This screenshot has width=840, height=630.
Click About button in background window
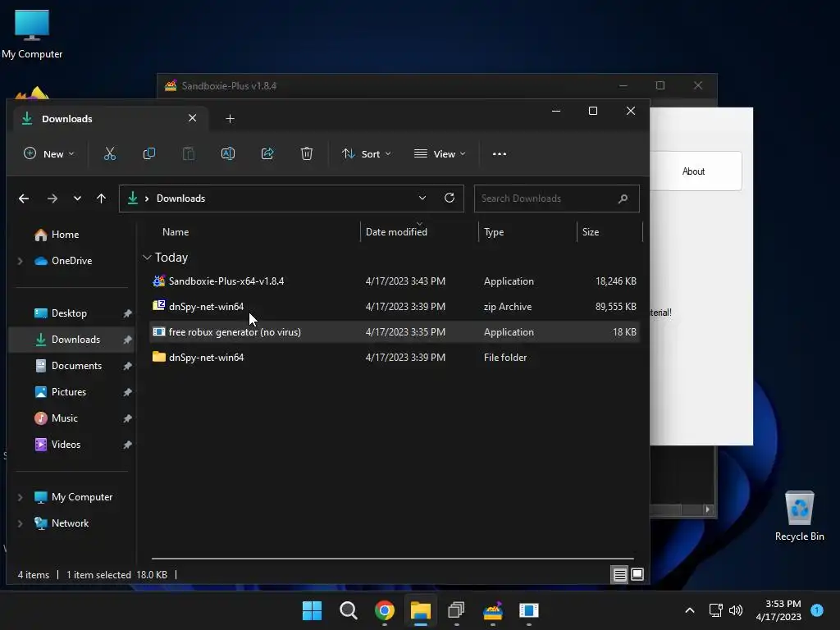tap(696, 171)
